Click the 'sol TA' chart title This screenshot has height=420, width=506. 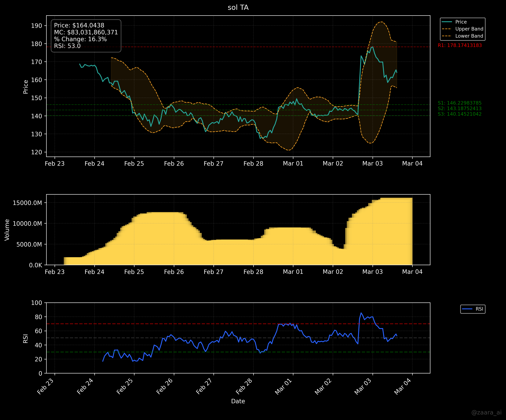click(x=238, y=8)
